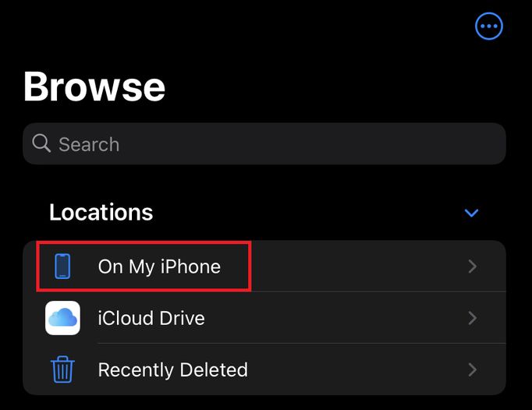532x410 pixels.
Task: Open the More options ellipsis menu
Action: [489, 27]
